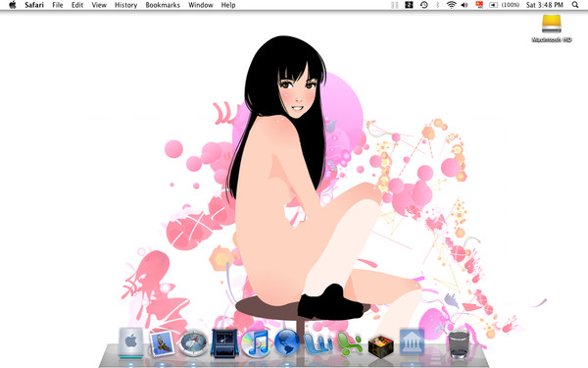Click the Bluetooth status icon

[437, 5]
